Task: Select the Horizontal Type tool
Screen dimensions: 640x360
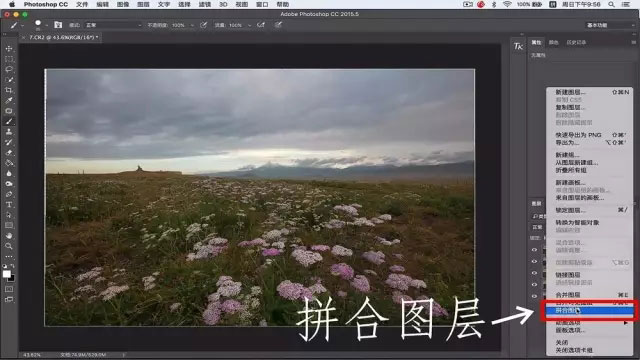Action: tap(9, 204)
